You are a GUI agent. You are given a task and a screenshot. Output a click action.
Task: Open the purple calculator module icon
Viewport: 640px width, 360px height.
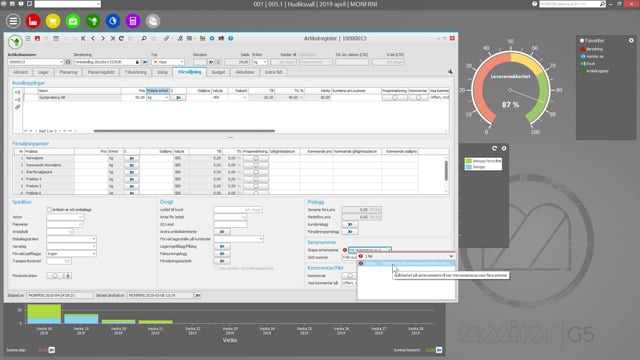tap(133, 21)
